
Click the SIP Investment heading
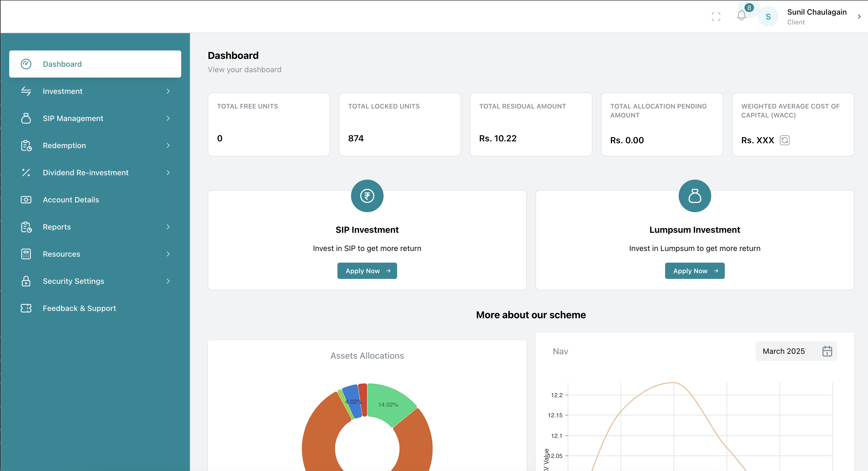[x=367, y=230]
